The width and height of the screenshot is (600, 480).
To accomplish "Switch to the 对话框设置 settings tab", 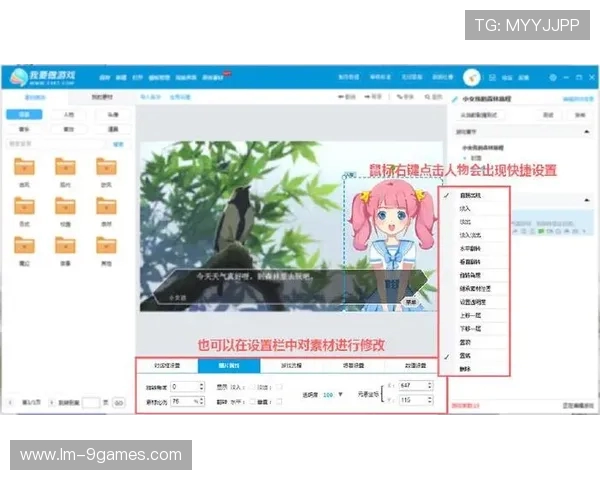I will [167, 366].
